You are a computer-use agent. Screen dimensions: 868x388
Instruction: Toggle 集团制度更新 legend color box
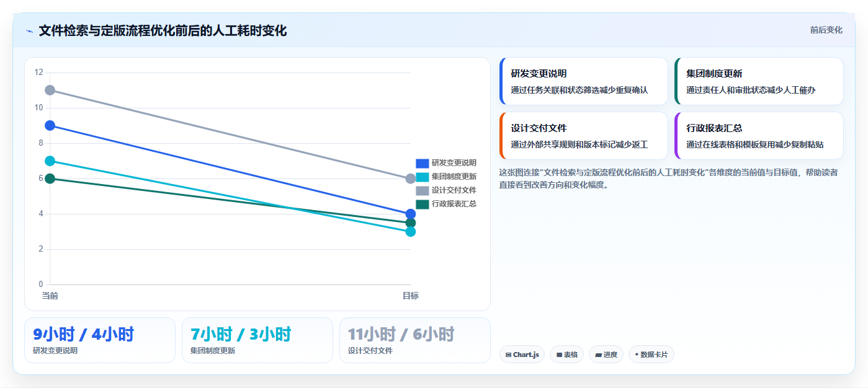pos(422,177)
